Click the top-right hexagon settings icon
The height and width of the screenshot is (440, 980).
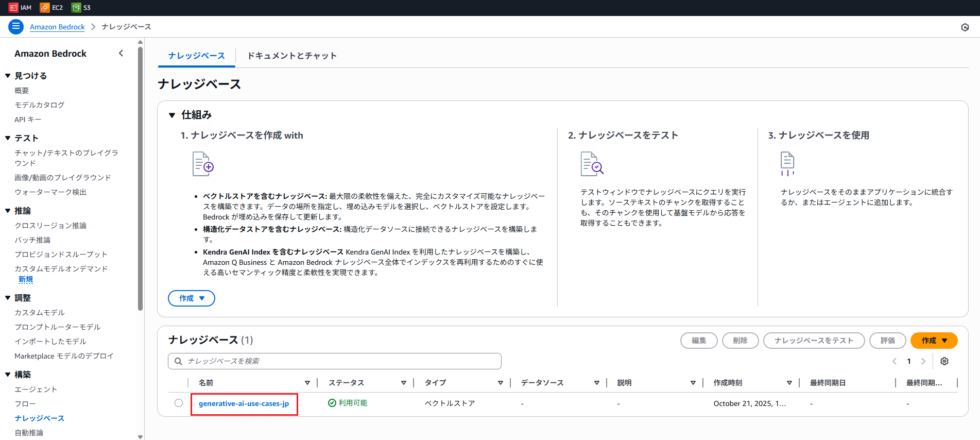point(965,27)
